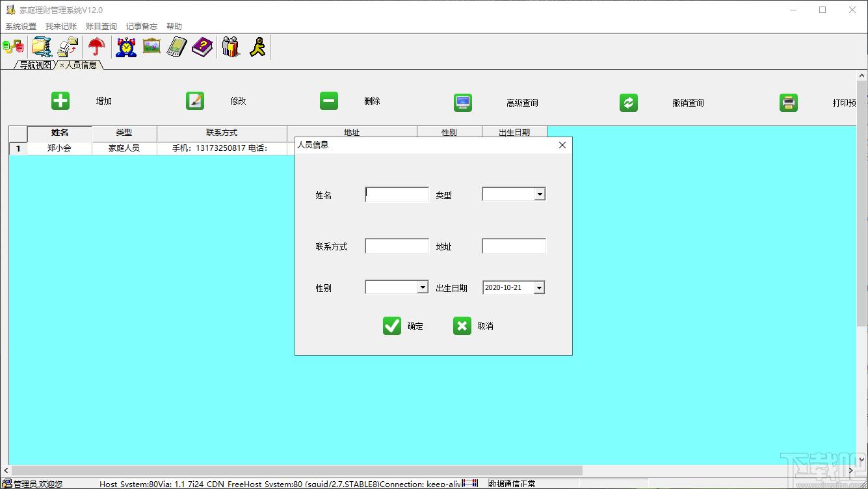Click the 撤销查询 button label
The width and height of the screenshot is (868, 489).
pyautogui.click(x=688, y=103)
